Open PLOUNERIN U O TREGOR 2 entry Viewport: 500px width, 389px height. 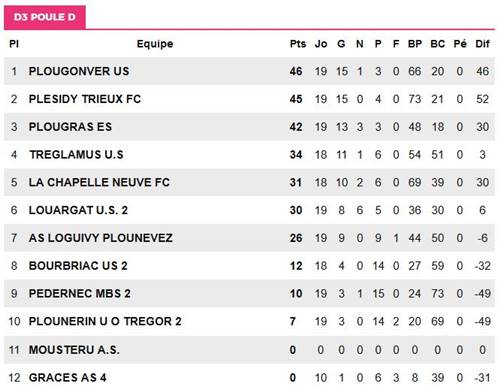click(x=105, y=321)
